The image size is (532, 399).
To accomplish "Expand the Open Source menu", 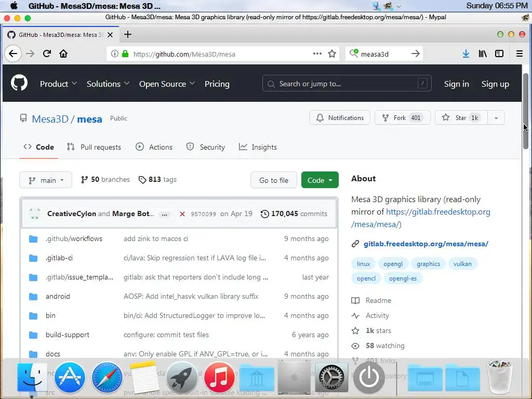I will point(167,84).
